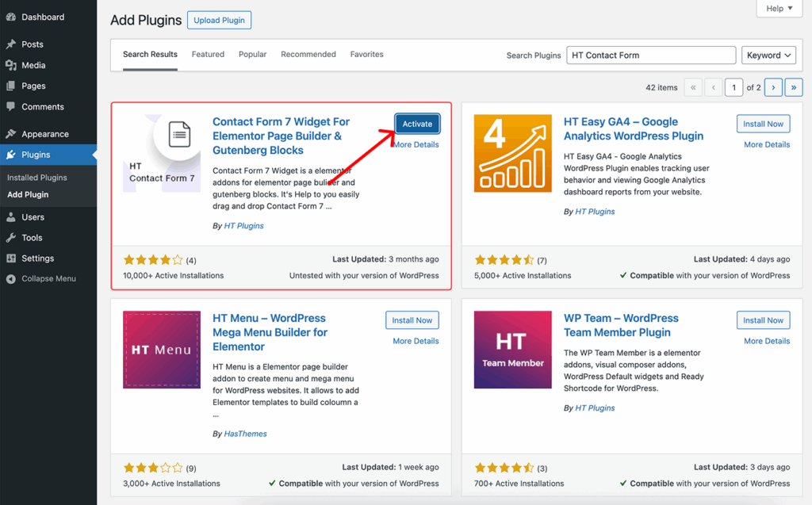Screen dimensions: 812x505
Task: Switch to the Favorites tab
Action: coord(366,55)
